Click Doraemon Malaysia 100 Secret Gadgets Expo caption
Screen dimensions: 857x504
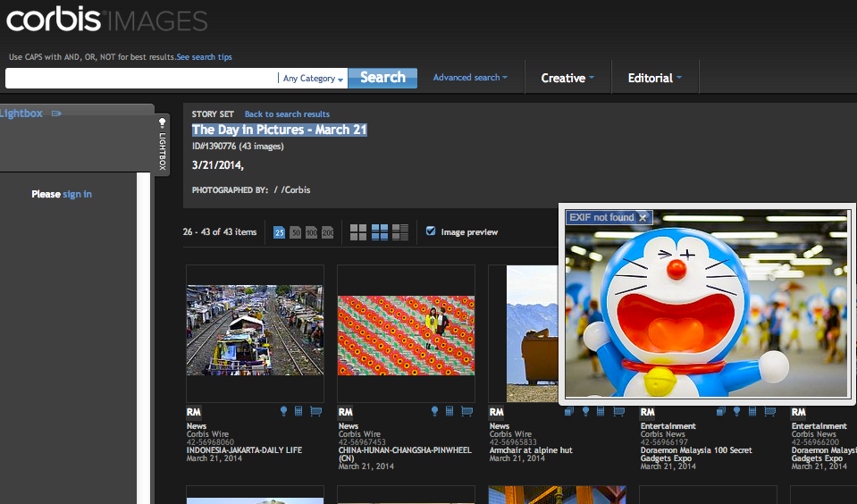(x=696, y=454)
